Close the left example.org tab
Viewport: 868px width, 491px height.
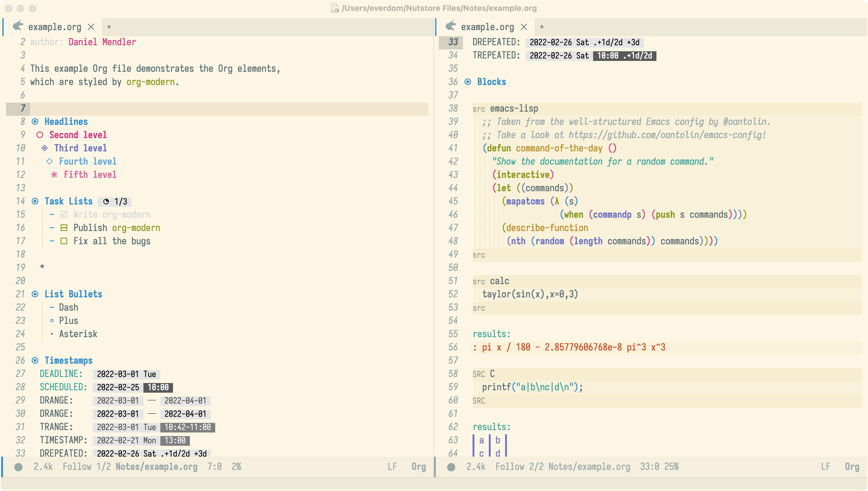(91, 27)
